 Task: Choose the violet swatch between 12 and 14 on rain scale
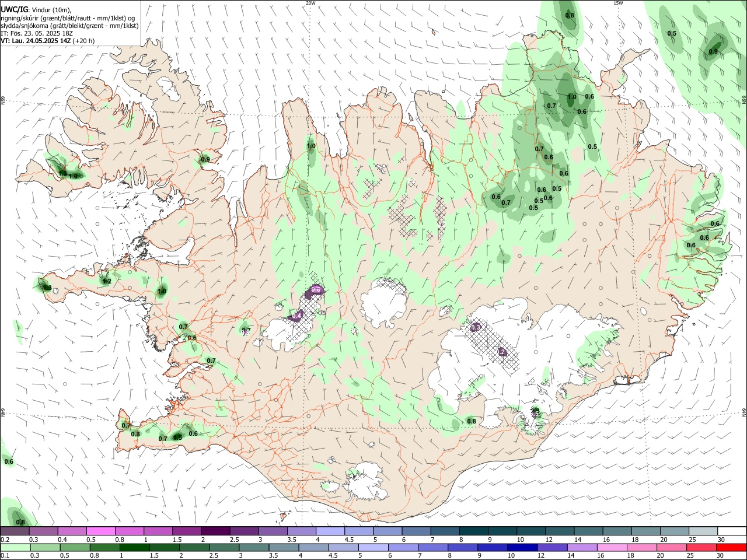[552, 547]
